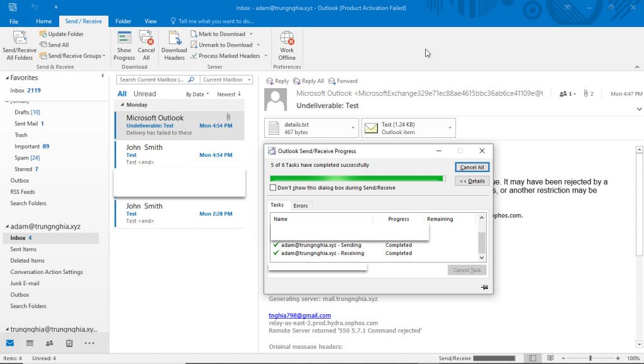Open the Mark to Download dropdown
Image resolution: width=644 pixels, height=364 pixels.
tap(251, 34)
